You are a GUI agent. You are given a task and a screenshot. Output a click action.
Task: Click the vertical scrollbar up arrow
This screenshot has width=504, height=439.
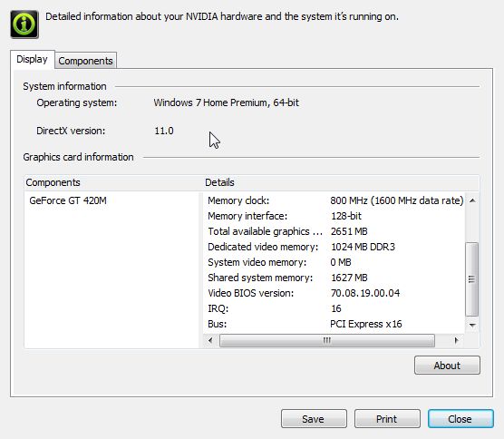point(472,200)
